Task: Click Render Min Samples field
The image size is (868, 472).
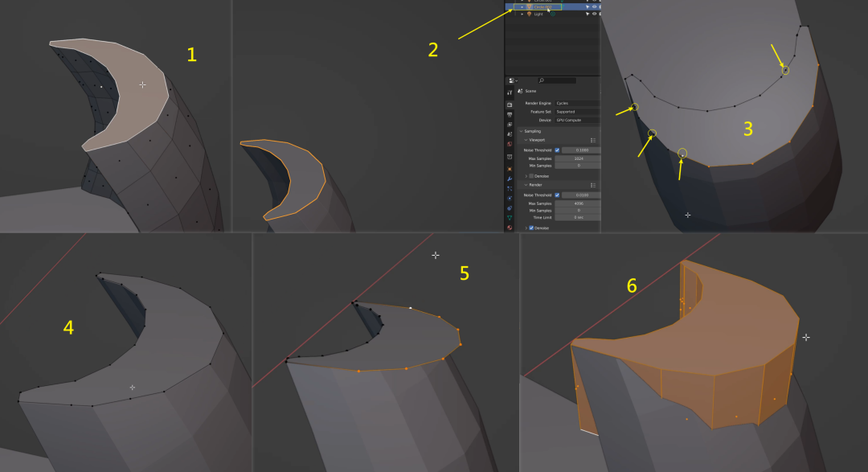Action: (x=578, y=211)
